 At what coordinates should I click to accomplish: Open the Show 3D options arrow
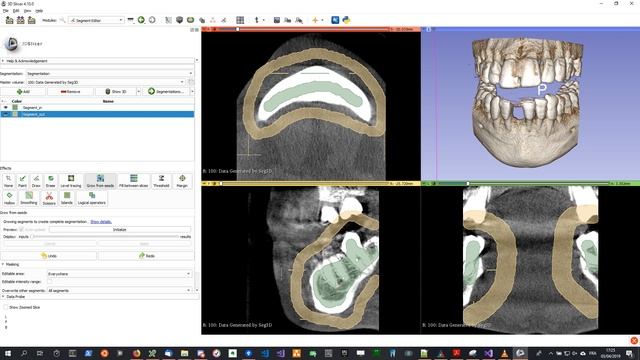click(x=138, y=91)
